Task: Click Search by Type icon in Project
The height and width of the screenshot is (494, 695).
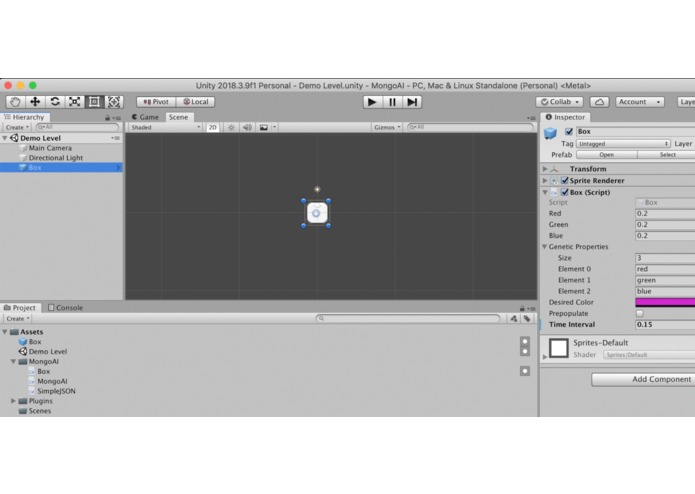Action: click(x=514, y=319)
